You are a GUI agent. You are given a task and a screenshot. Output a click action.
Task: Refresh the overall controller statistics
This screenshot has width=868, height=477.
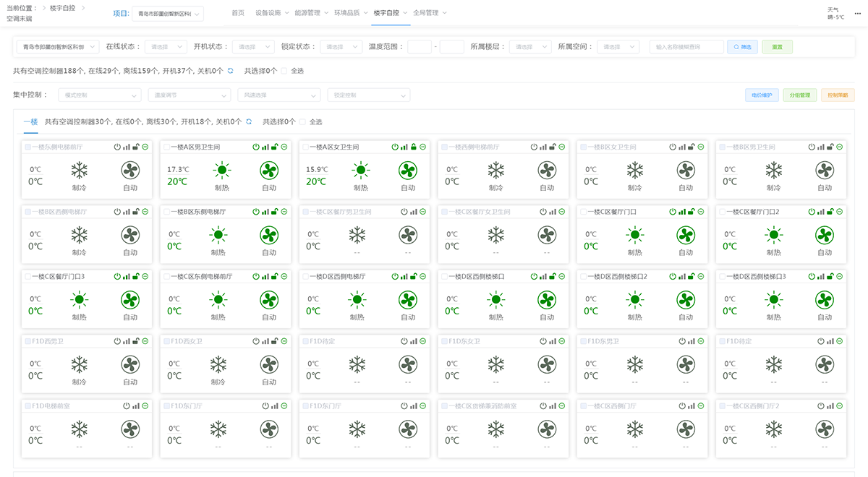pyautogui.click(x=231, y=71)
